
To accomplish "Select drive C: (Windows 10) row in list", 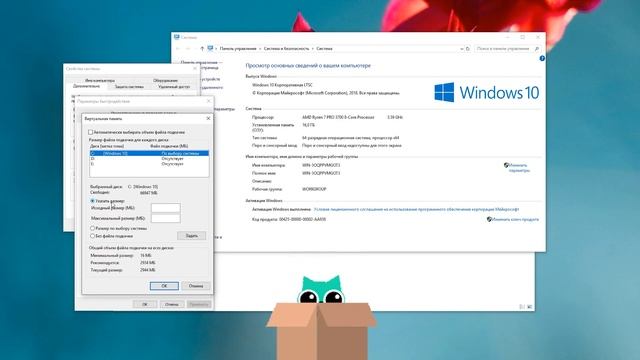I will click(149, 153).
